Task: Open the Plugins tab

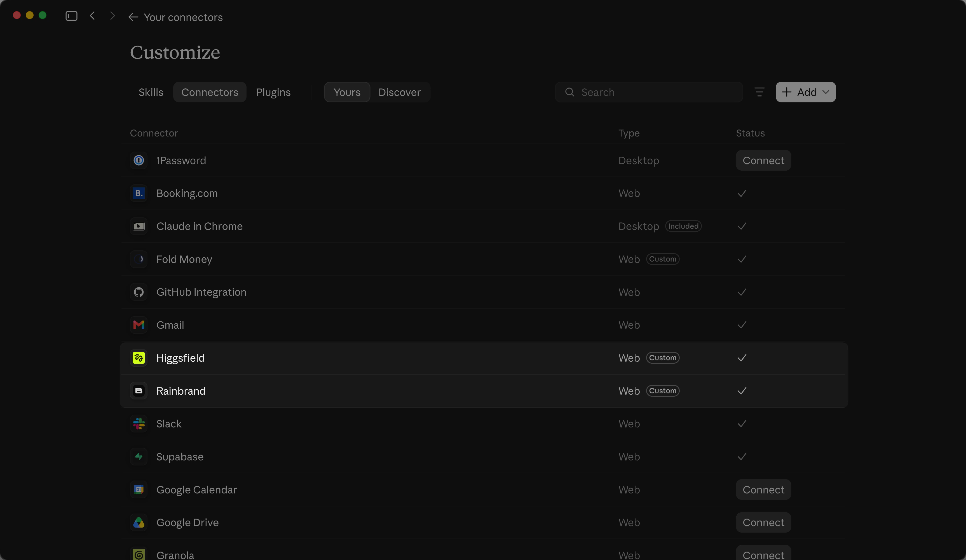Action: [x=273, y=92]
